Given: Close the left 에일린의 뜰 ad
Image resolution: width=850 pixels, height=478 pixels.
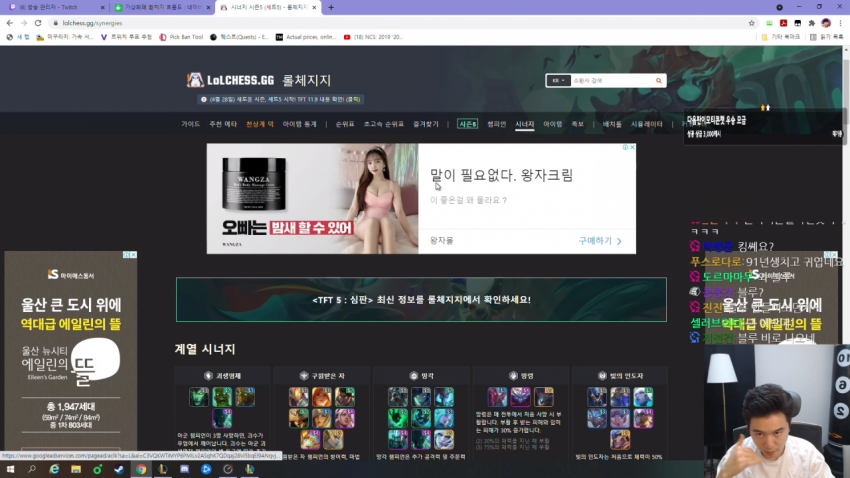Looking at the screenshot, I should pos(133,255).
